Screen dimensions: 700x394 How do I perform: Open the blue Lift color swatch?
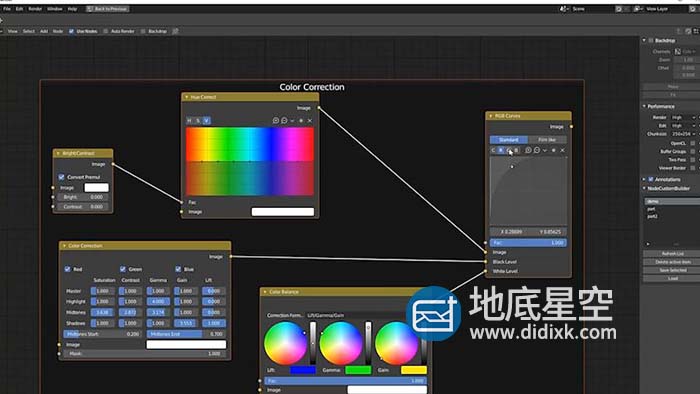[x=303, y=370]
